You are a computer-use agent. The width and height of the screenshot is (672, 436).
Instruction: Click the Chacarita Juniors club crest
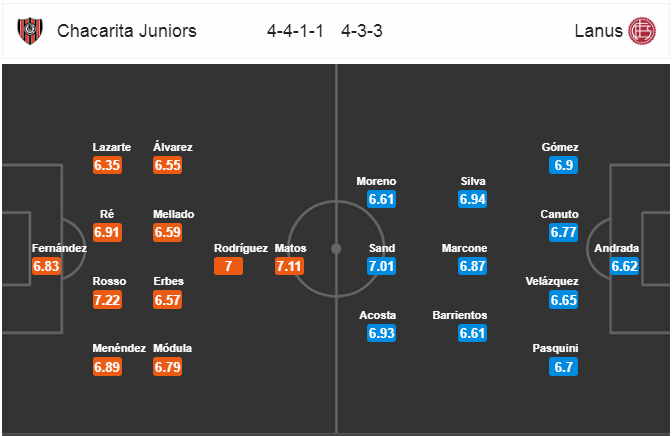pos(30,31)
